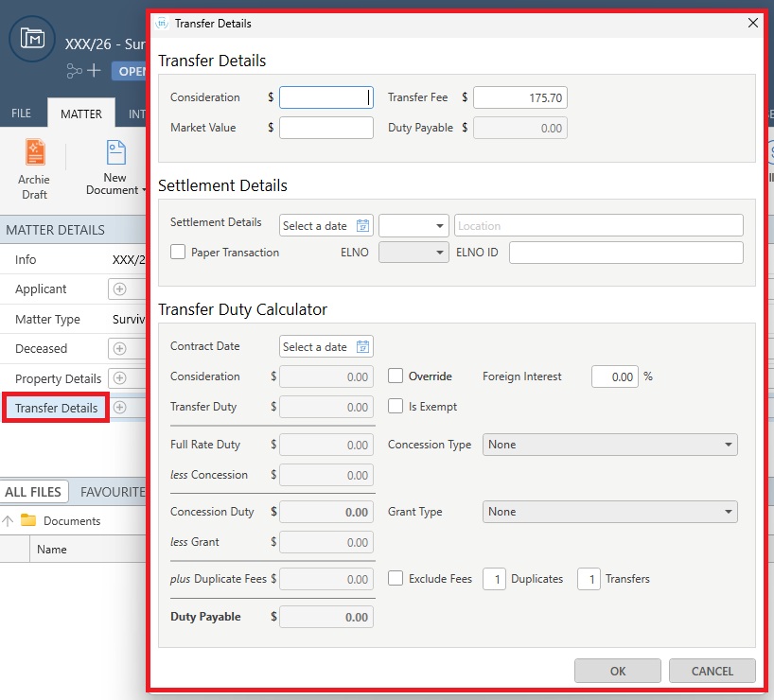Switch to the FILE tab
Image resolution: width=774 pixels, height=700 pixels.
(x=21, y=114)
